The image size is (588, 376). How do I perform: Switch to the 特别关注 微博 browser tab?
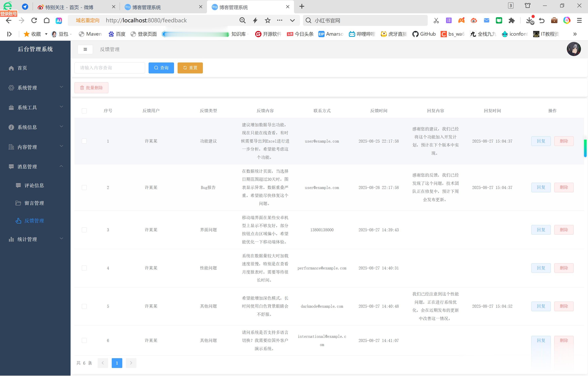coord(69,7)
